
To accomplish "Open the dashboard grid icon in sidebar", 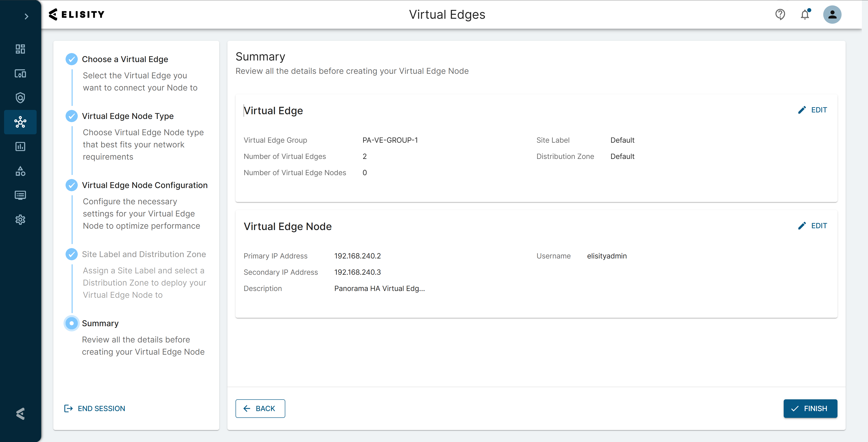I will pos(20,49).
